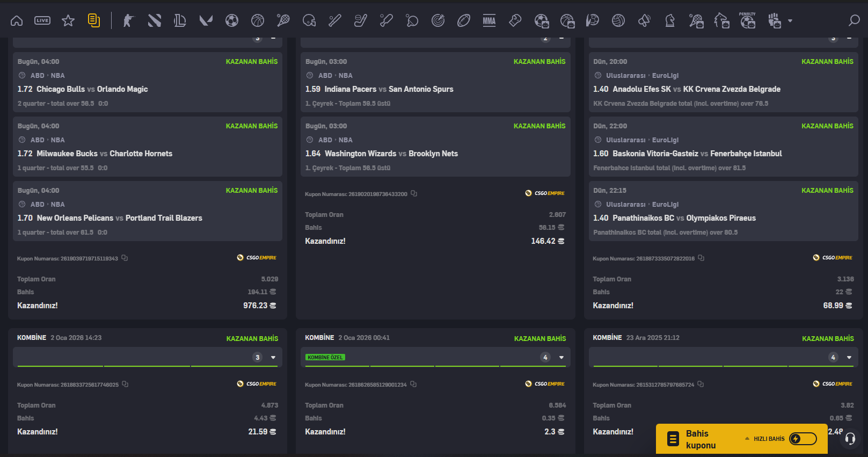This screenshot has height=457, width=868.
Task: Copy coupon number 2619020198736433200
Action: click(x=414, y=194)
